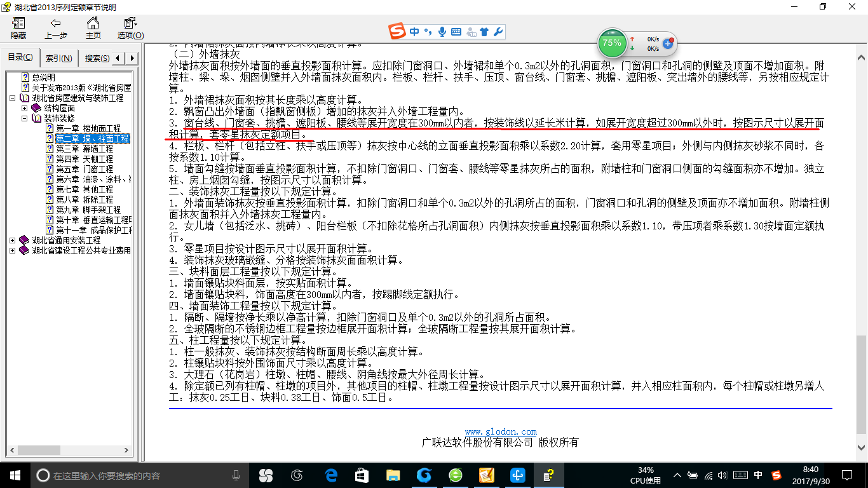Select 第一章 楼地面工程
The image size is (868, 488).
point(88,128)
